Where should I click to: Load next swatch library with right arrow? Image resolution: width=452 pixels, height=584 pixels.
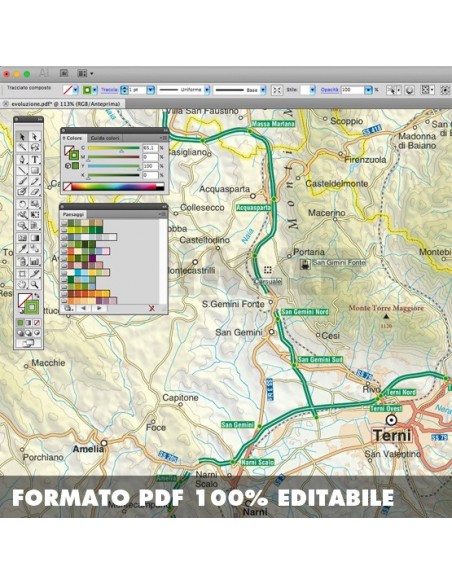pos(99,308)
